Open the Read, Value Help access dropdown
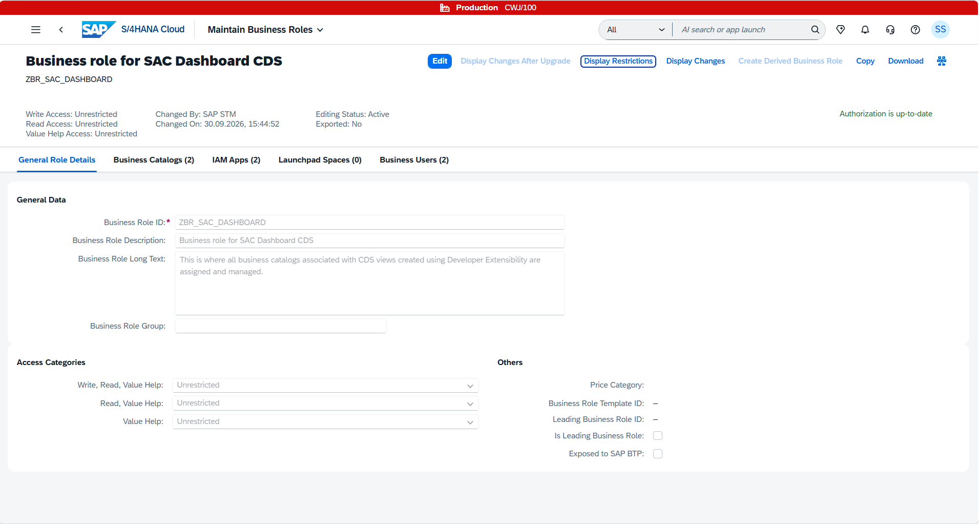Screen dimensions: 980x524 click(325, 404)
